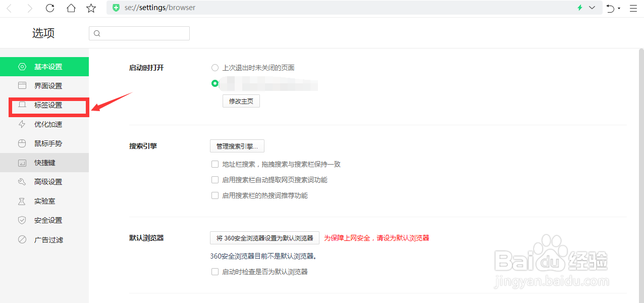Viewport: 644px width, 303px height.
Task: Click the browser back arrow
Action: [x=9, y=8]
